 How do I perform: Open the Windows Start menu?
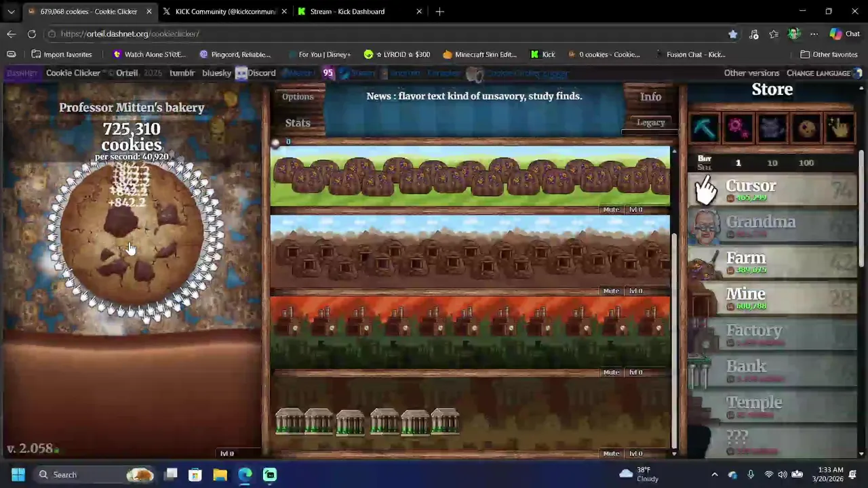coord(18,474)
